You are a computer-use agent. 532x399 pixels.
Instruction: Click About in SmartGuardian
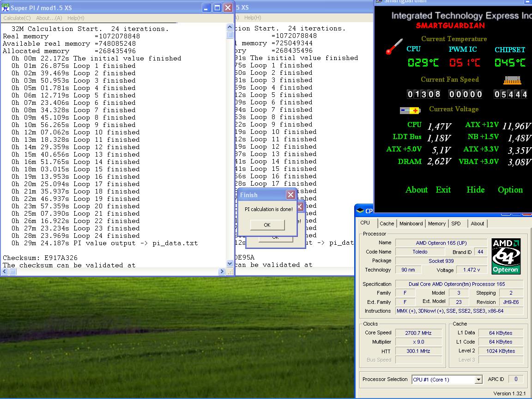pos(416,190)
